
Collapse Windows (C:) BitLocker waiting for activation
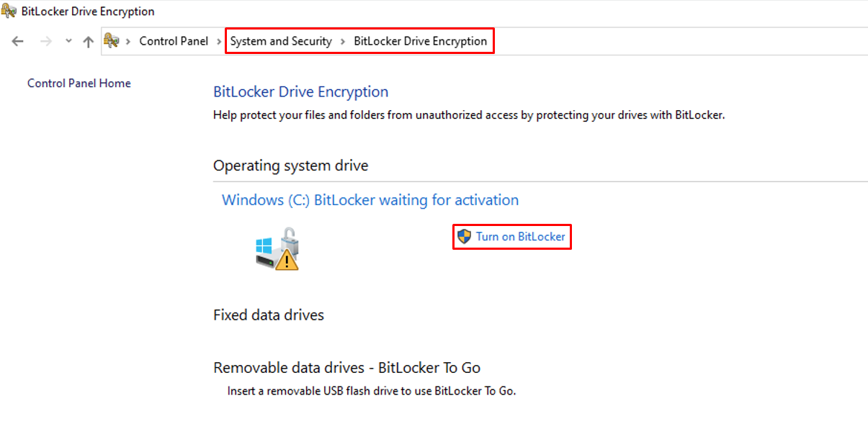click(370, 200)
